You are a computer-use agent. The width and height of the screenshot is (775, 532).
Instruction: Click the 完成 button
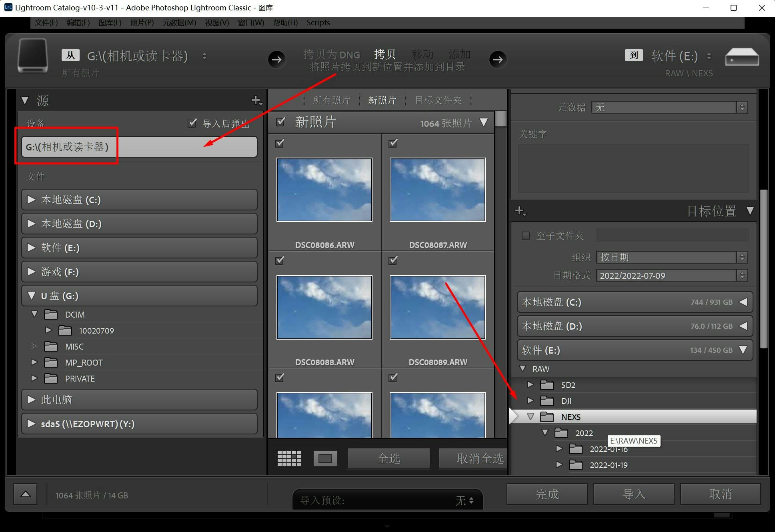pyautogui.click(x=547, y=494)
